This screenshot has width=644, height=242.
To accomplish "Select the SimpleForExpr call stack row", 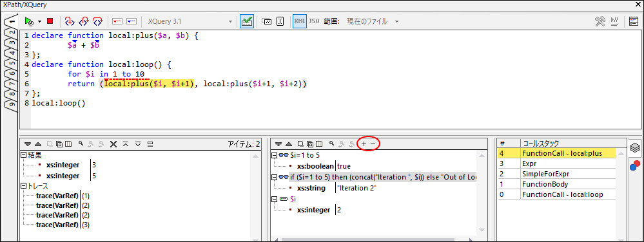I will point(556,174).
